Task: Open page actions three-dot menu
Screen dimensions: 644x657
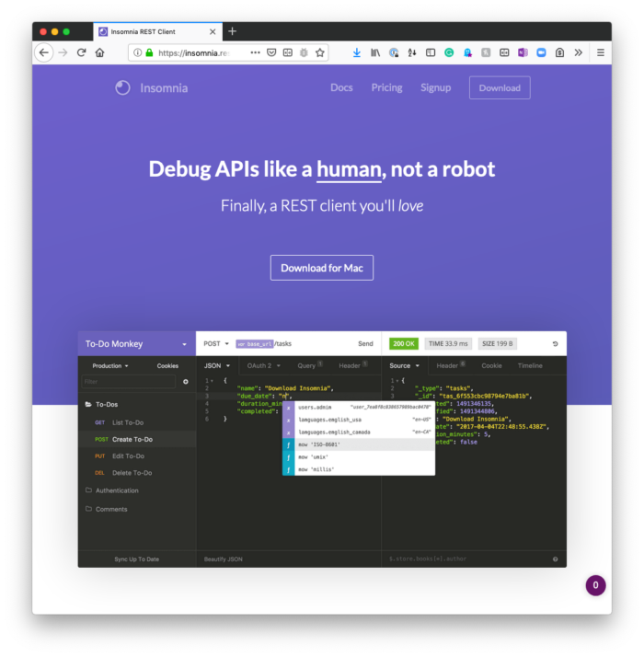Action: pyautogui.click(x=255, y=52)
